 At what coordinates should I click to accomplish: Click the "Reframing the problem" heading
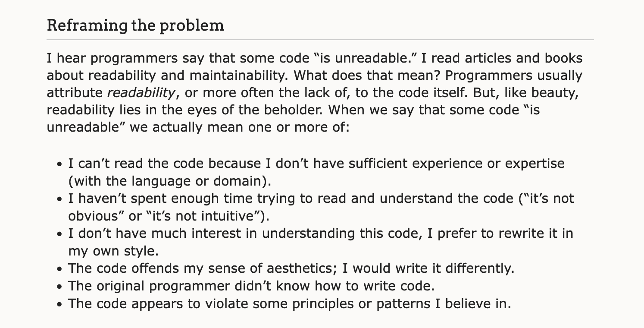pos(135,25)
